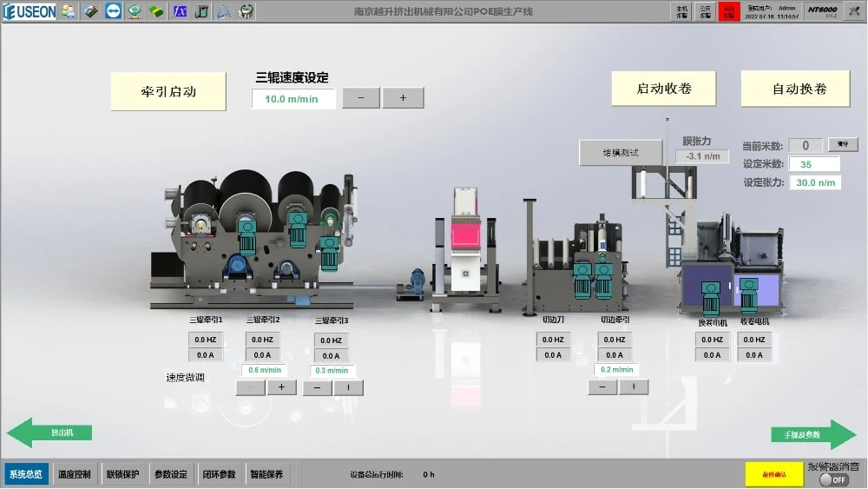The height and width of the screenshot is (489, 868).
Task: Click 三辊牵引2 frequency 0.0 HZ value
Action: tap(262, 340)
